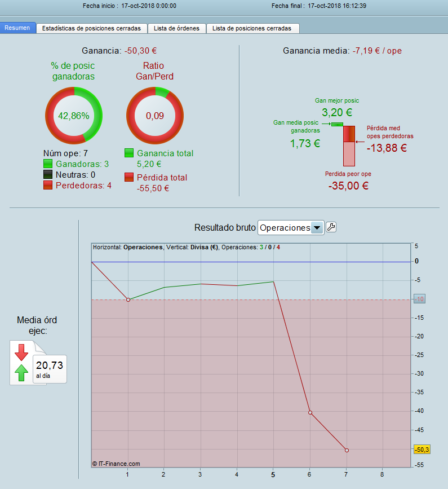Click 'Fecha final' date text

319,6
